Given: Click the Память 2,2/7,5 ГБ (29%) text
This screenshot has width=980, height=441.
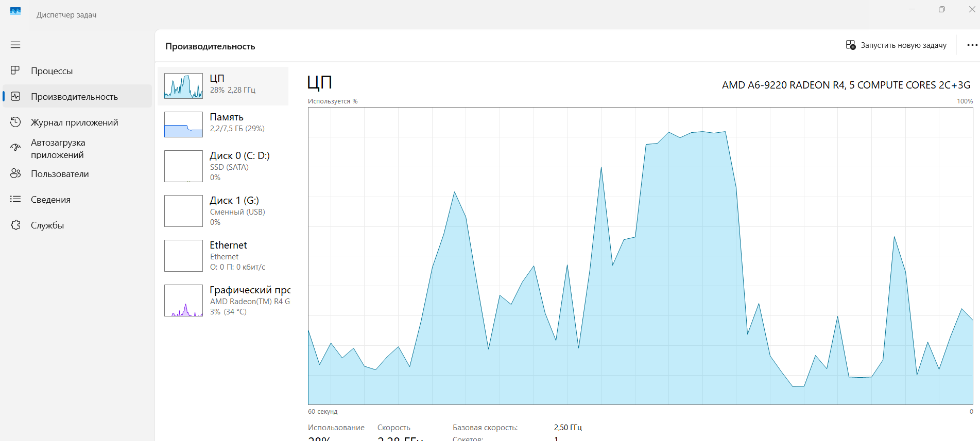Looking at the screenshot, I should point(237,122).
